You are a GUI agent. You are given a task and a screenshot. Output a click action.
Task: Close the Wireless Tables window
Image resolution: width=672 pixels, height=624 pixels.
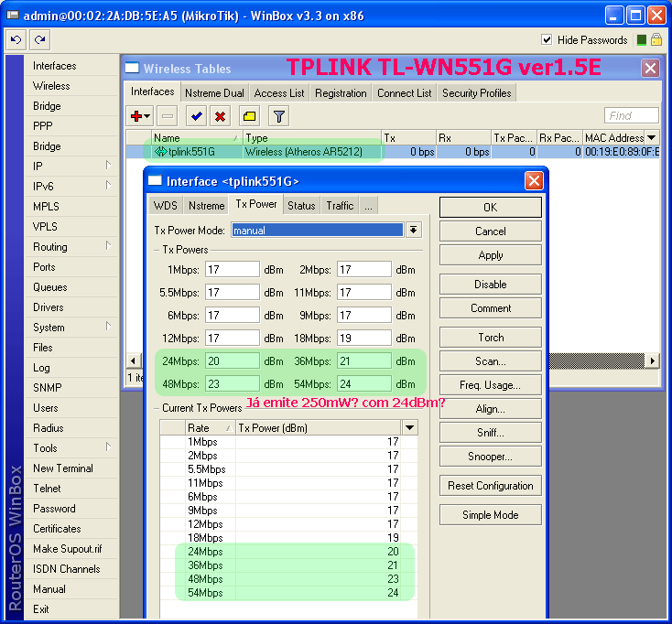point(650,68)
